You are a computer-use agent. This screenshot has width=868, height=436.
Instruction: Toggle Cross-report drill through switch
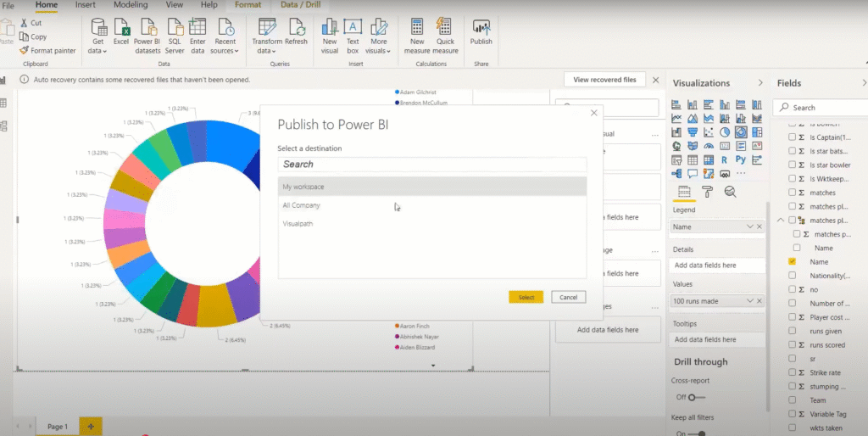pyautogui.click(x=696, y=397)
